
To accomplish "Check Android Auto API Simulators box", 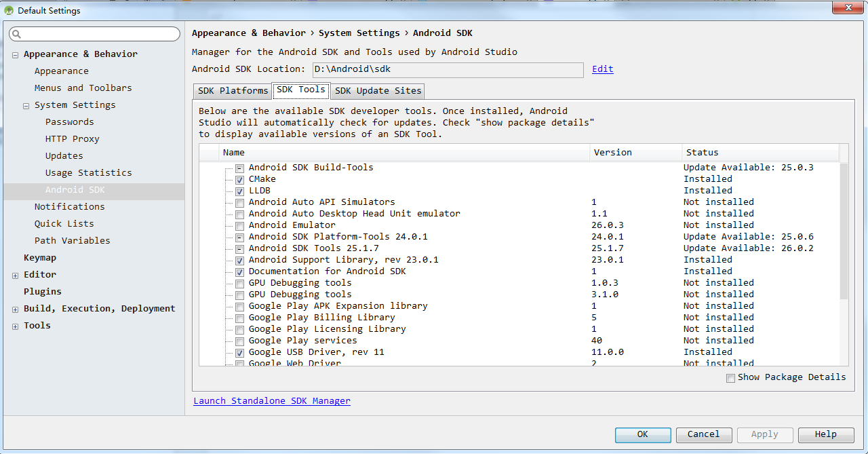I will (239, 203).
